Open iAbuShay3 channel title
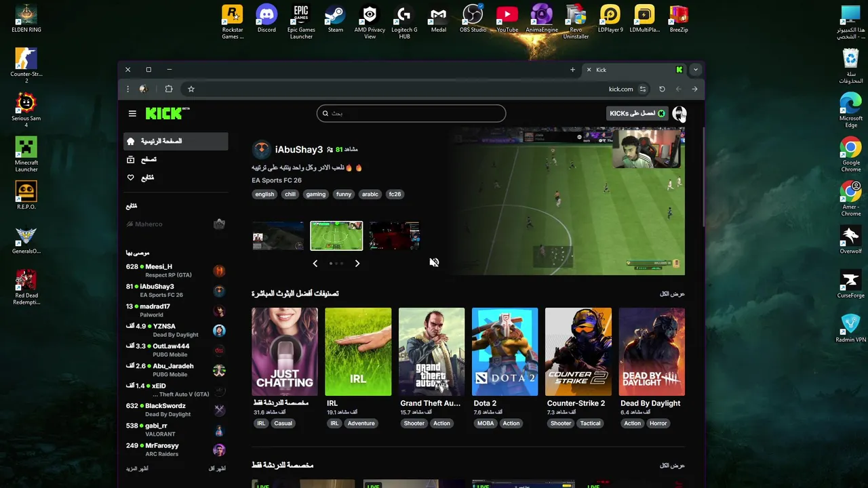The width and height of the screenshot is (868, 488). [x=299, y=149]
